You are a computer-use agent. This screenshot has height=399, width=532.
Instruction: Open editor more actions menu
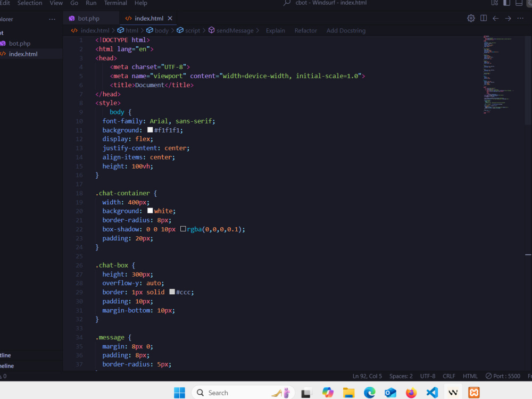[520, 18]
